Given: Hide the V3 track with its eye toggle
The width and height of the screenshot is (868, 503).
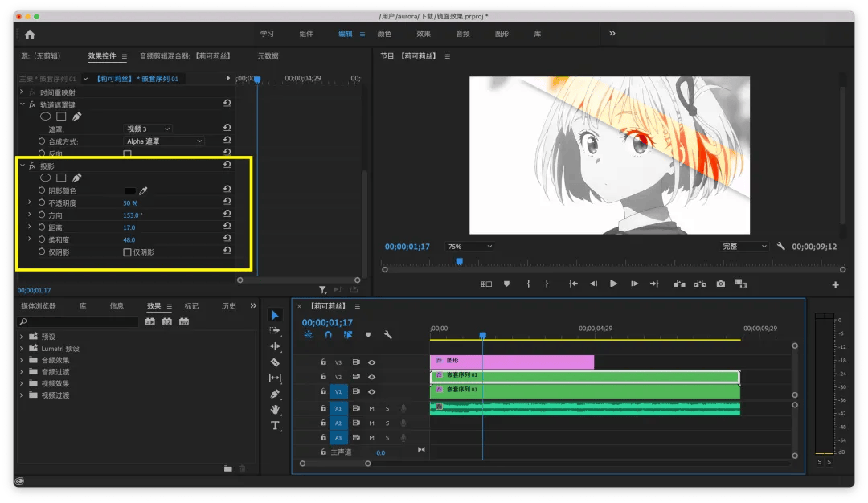Looking at the screenshot, I should [372, 362].
